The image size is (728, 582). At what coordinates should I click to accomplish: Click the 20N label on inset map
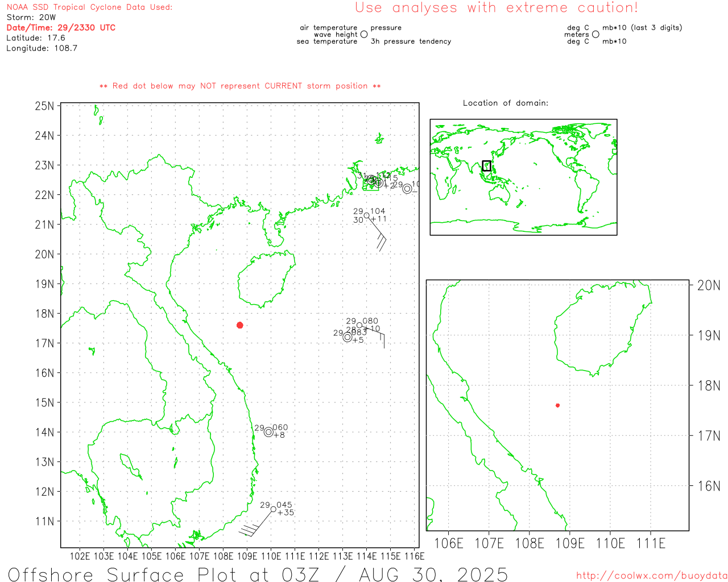709,285
